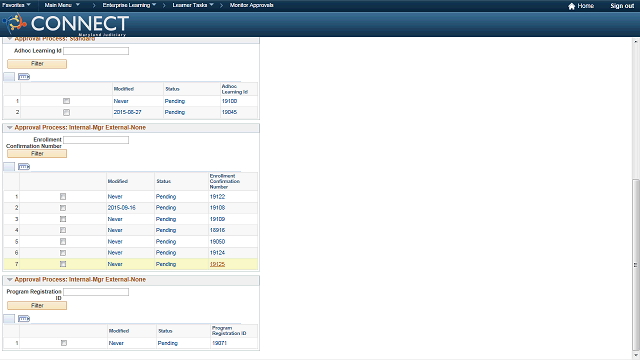Filter by Enrollment Confirmation Number
The image size is (640, 360).
pos(37,153)
